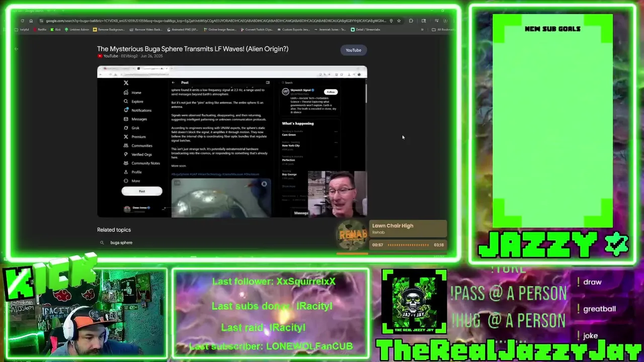
Task: Open the Jeremiah Jones bookmark
Action: (x=330, y=30)
